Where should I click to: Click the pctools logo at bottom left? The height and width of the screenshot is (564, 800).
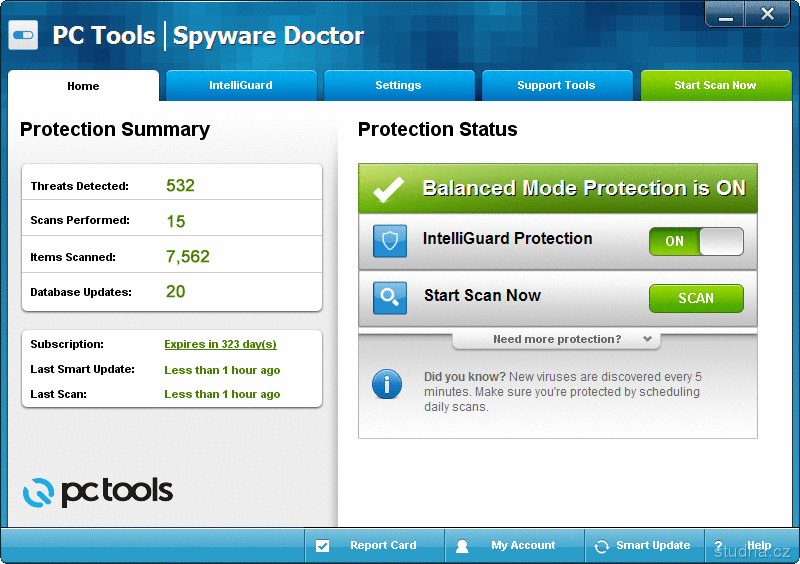[x=98, y=491]
